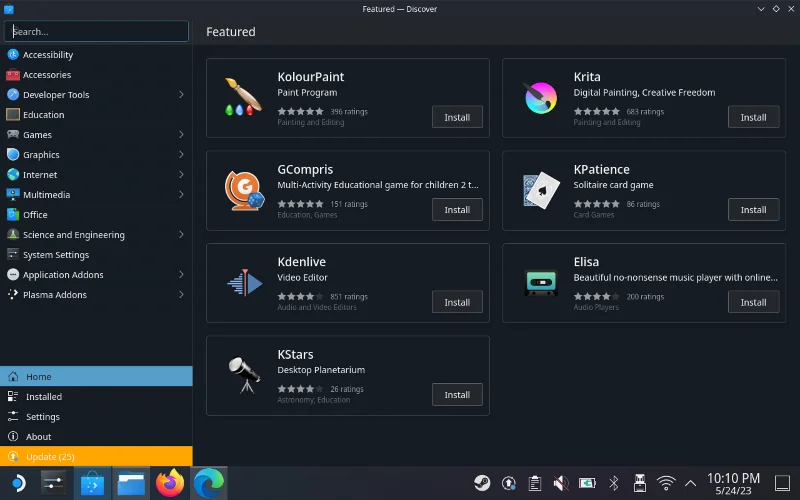800x500 pixels.
Task: Show hidden system tray icons
Action: (x=690, y=483)
